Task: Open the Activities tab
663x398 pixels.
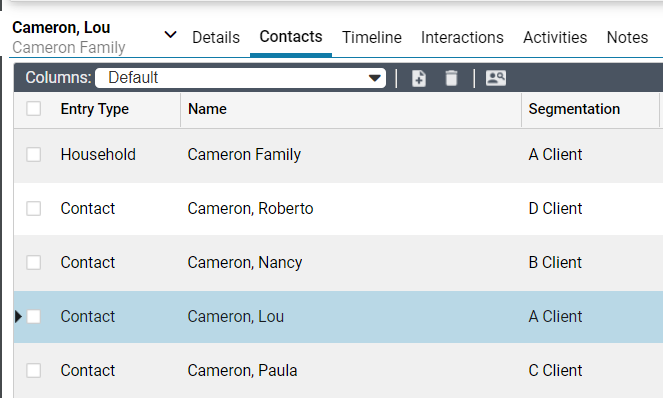Action: point(555,37)
